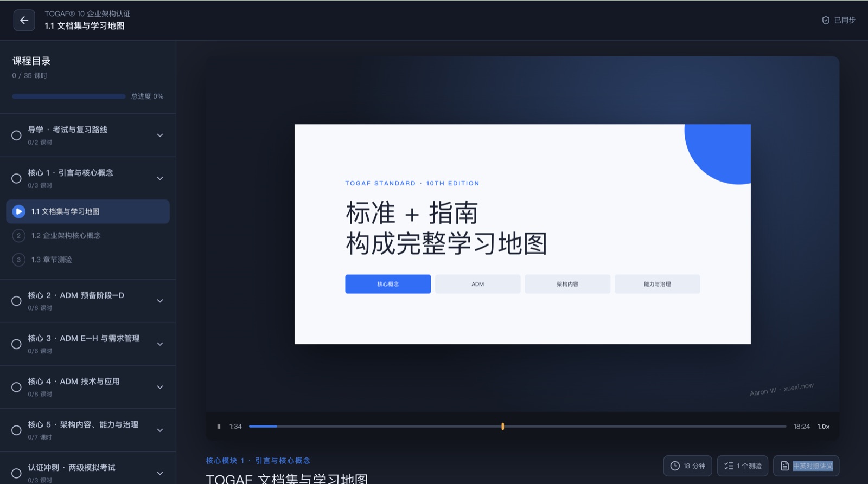Image resolution: width=868 pixels, height=484 pixels.
Task: Click the orange marker on the video timeline
Action: tap(503, 427)
